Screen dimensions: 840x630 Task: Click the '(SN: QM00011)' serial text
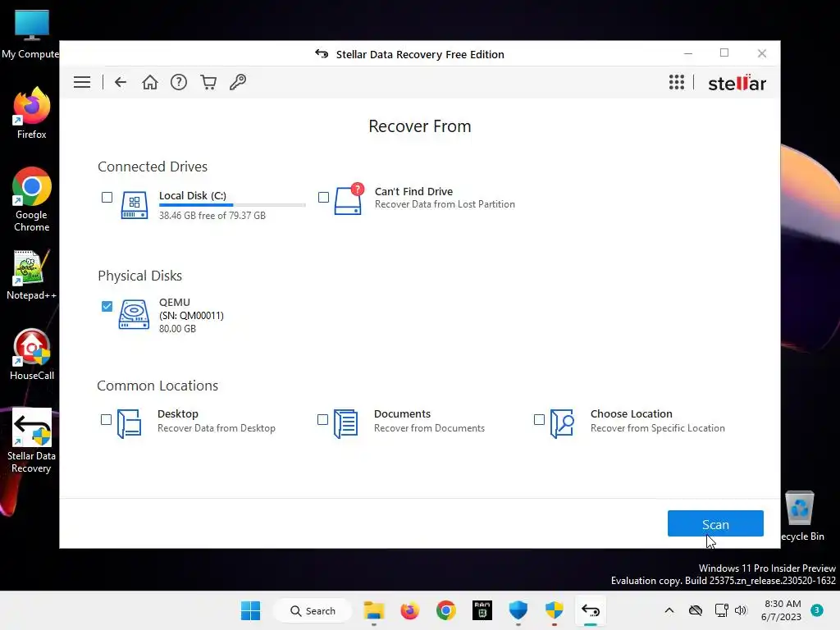pyautogui.click(x=191, y=316)
